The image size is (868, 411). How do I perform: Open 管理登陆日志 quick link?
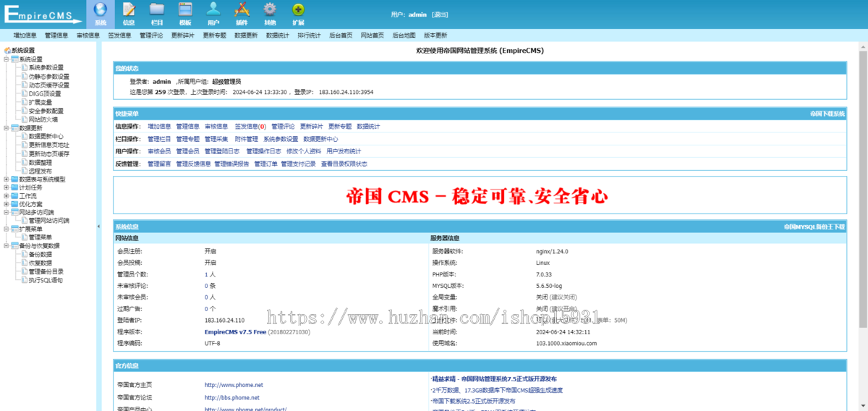point(222,151)
